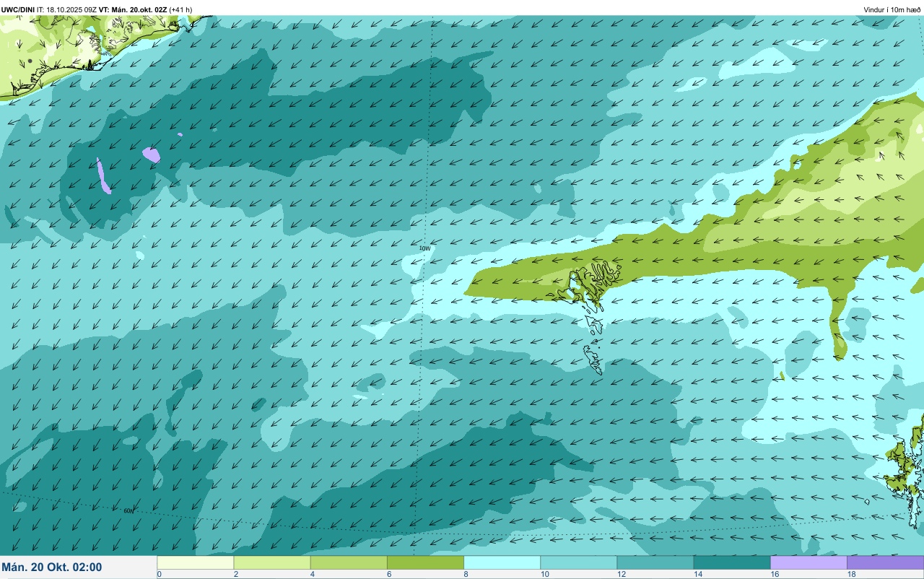924x579 pixels.
Task: Click the legend number '14'
Action: point(697,574)
